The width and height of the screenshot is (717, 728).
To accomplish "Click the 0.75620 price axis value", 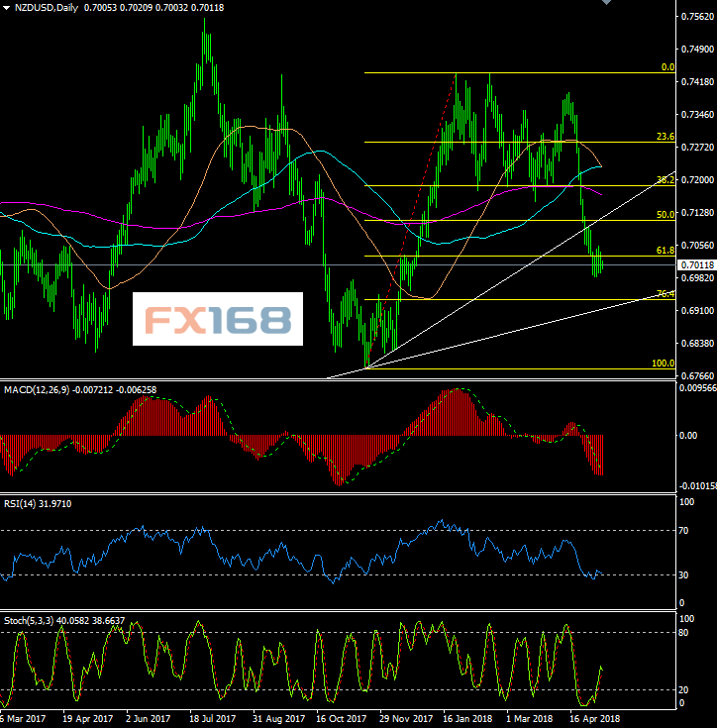I will 697,17.
